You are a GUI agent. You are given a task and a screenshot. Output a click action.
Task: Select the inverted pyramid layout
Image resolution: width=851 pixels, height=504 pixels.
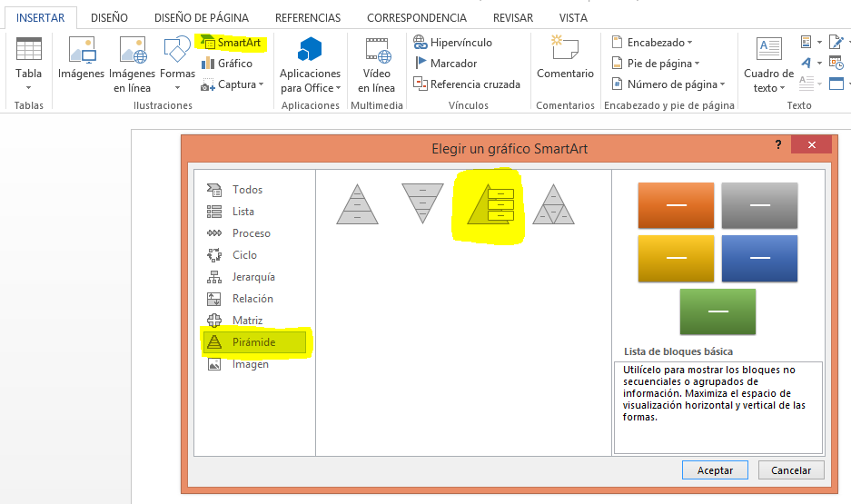[422, 204]
